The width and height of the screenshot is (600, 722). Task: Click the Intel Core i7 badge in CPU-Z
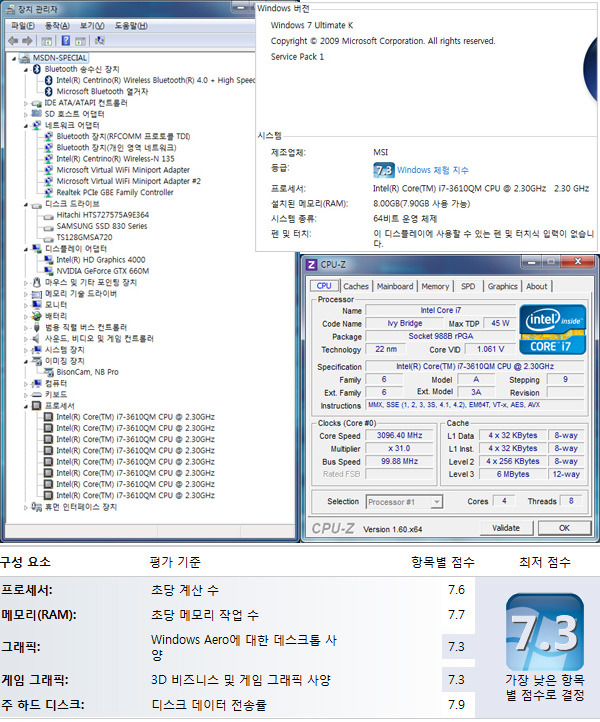[553, 329]
